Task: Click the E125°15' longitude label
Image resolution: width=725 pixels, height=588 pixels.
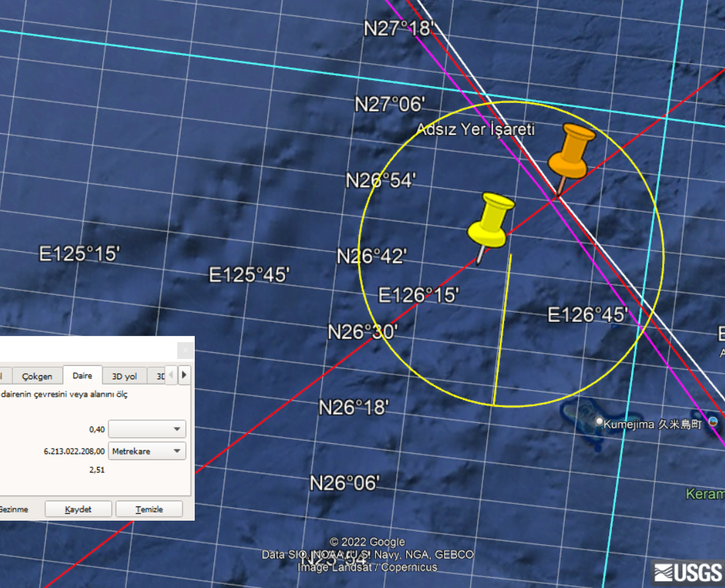Action: (x=79, y=254)
